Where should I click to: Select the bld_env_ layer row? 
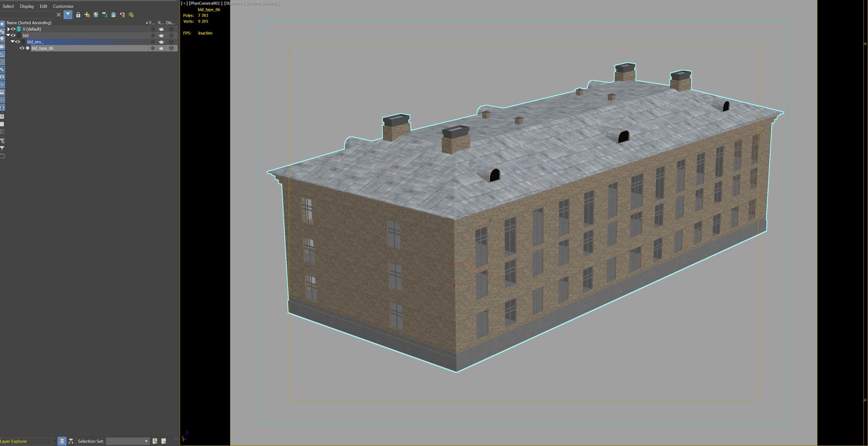tap(86, 42)
